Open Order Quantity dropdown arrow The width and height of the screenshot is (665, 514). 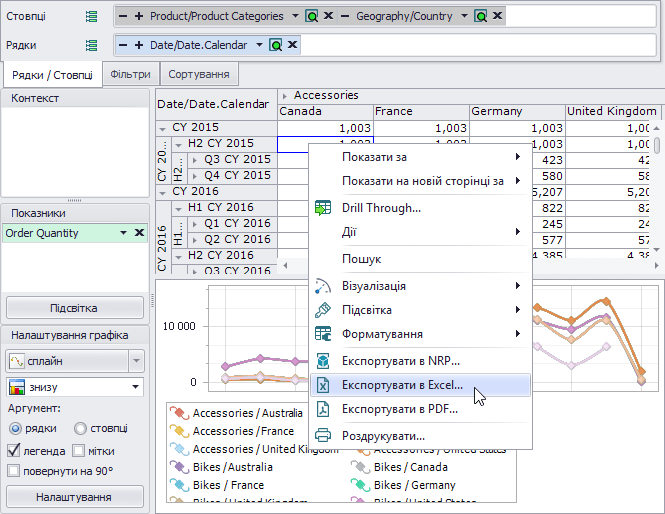123,233
